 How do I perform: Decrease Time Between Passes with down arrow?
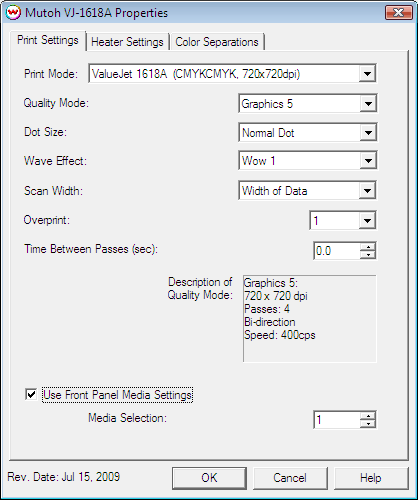click(368, 255)
